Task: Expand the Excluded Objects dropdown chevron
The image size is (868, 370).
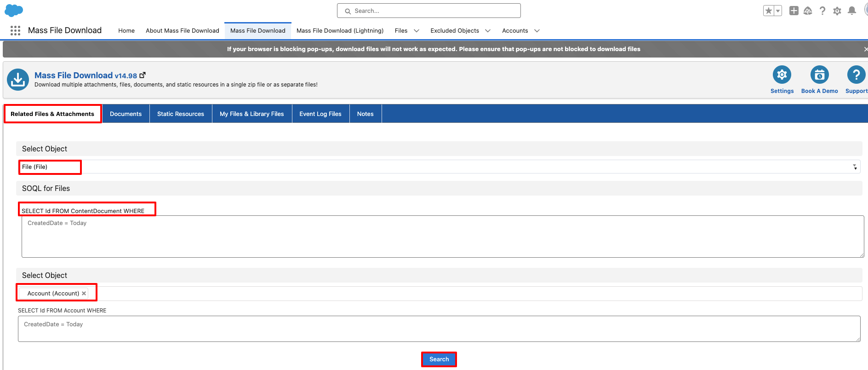Action: [x=488, y=31]
